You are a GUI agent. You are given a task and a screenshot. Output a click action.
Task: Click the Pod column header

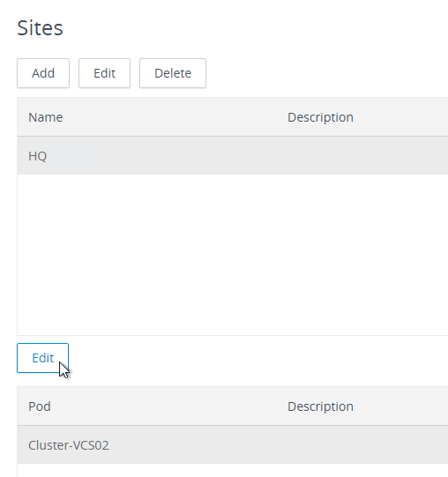[40, 406]
